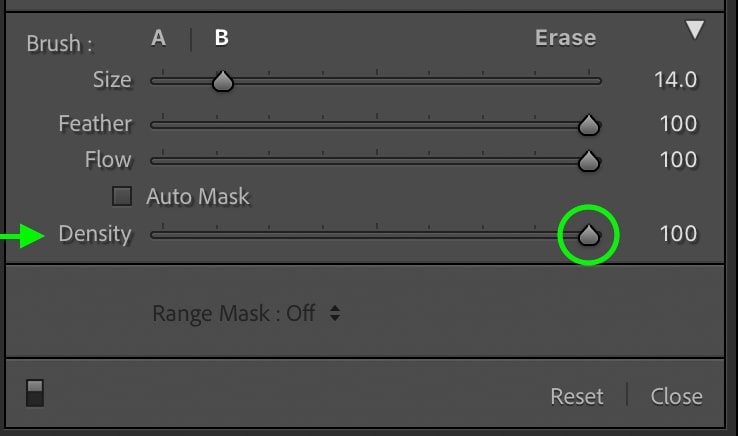
Task: Click the Density label
Action: coord(95,234)
